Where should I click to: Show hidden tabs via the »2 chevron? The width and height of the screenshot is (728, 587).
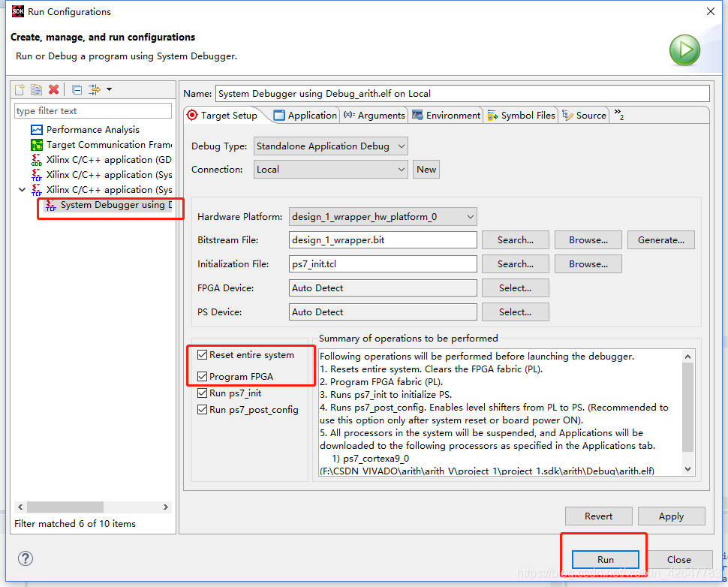pyautogui.click(x=619, y=114)
